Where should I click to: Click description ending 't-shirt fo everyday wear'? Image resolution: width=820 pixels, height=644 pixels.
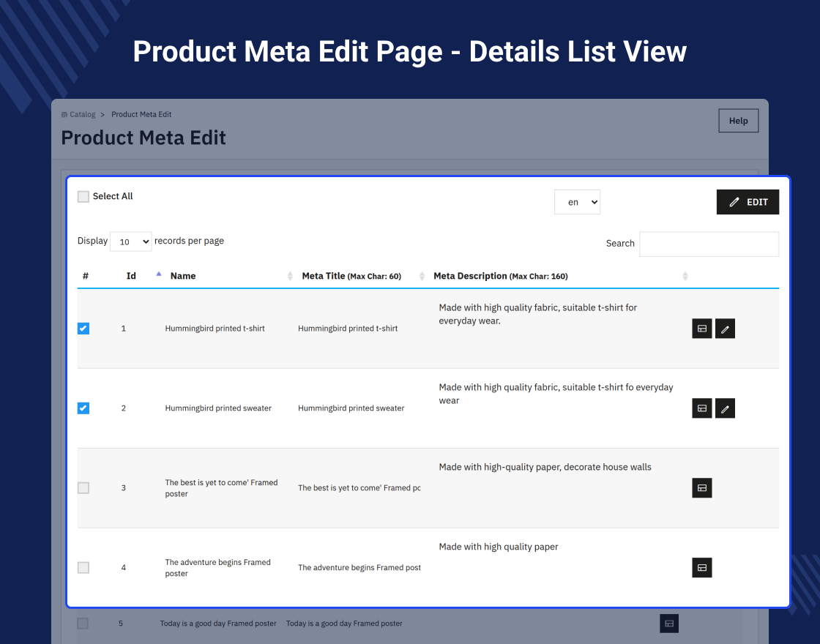point(556,394)
